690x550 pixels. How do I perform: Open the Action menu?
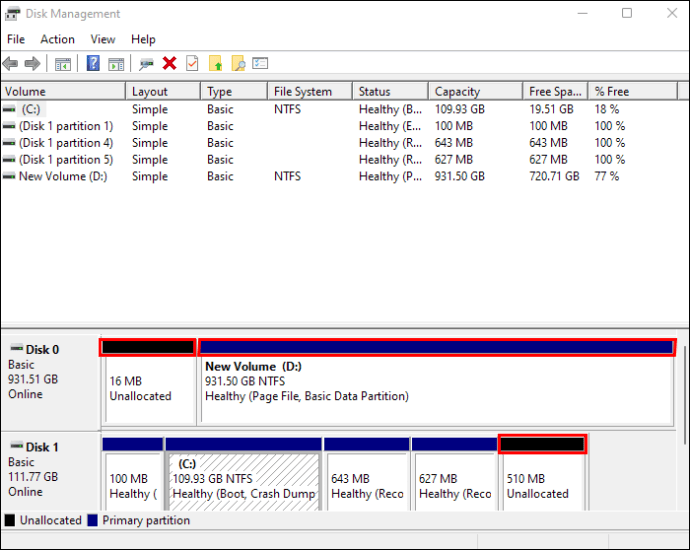58,39
